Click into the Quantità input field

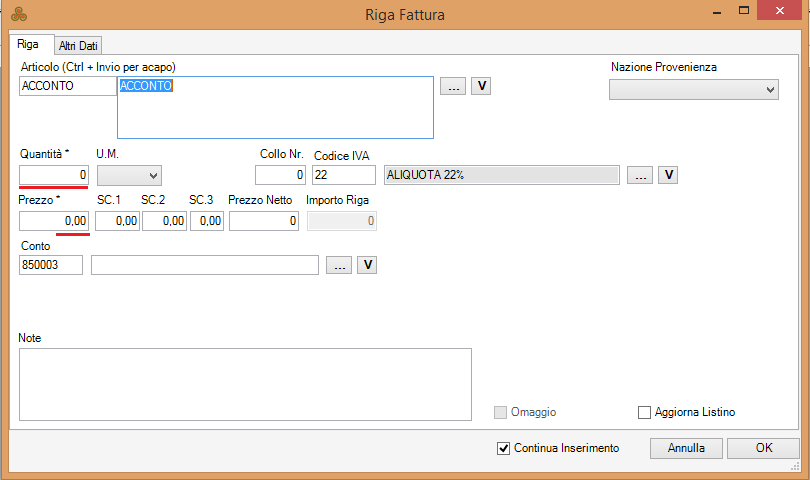click(54, 175)
